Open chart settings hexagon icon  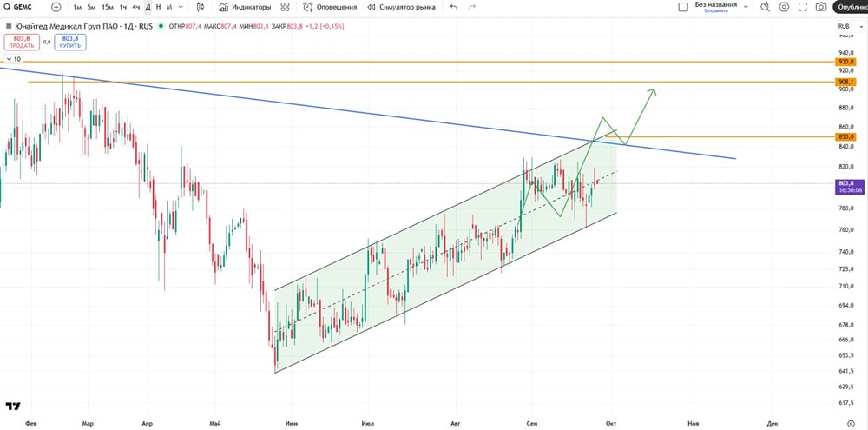[784, 7]
